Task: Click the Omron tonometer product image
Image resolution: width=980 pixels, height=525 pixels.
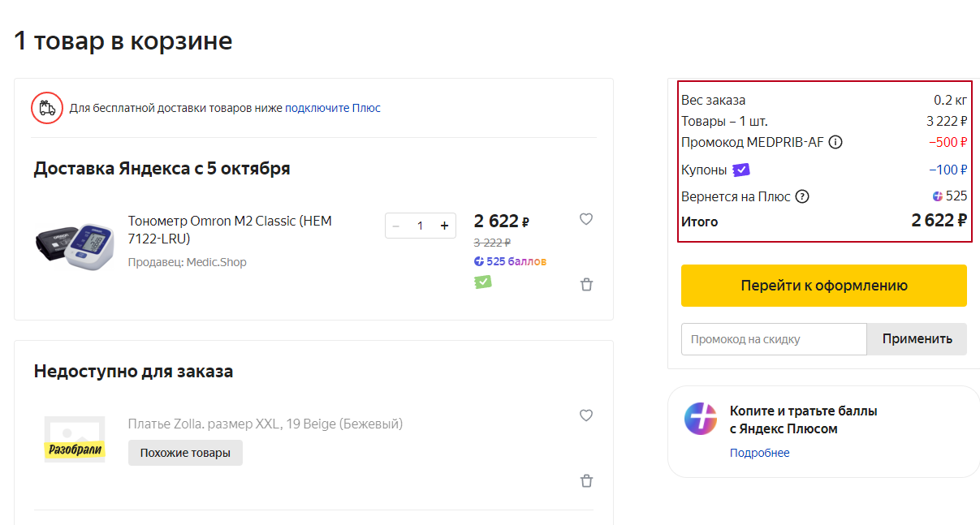Action: point(75,243)
